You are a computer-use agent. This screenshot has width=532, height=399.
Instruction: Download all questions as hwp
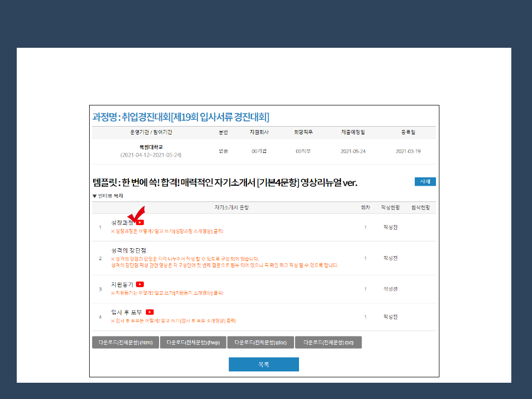pyautogui.click(x=193, y=342)
